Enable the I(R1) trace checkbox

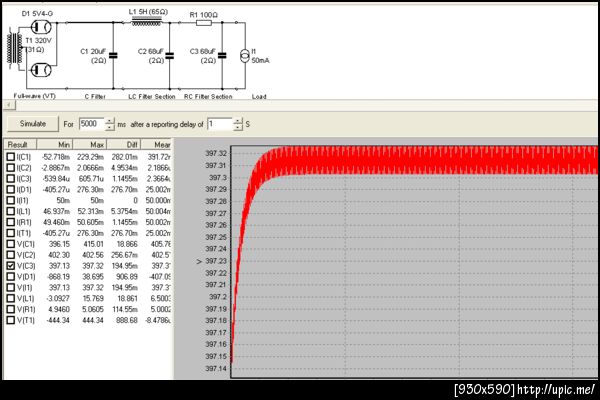click(x=11, y=222)
